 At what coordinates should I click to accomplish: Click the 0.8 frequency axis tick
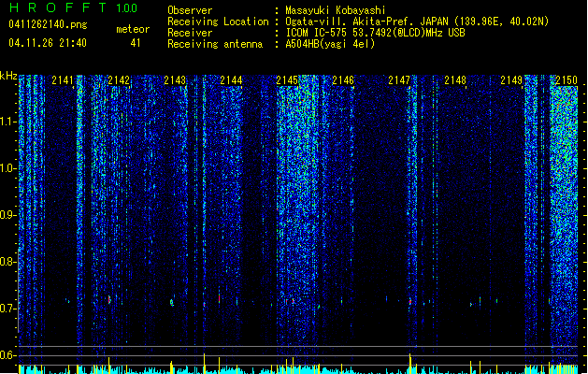7,262
